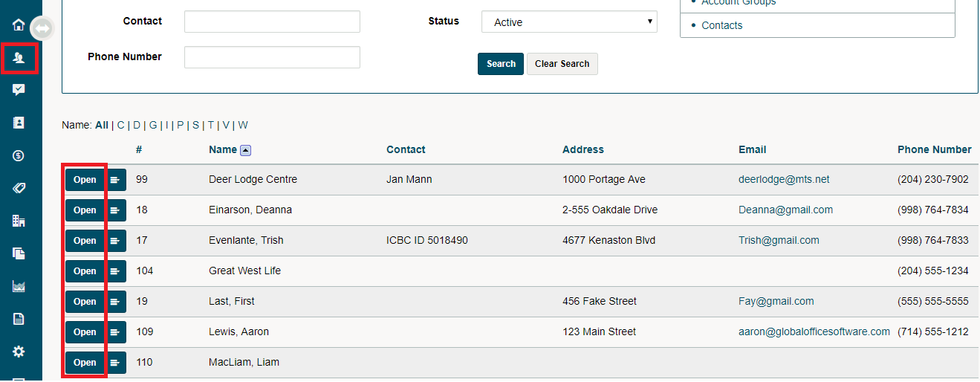Open the Status dropdown showing Active
The height and width of the screenshot is (382, 980).
(x=569, y=22)
